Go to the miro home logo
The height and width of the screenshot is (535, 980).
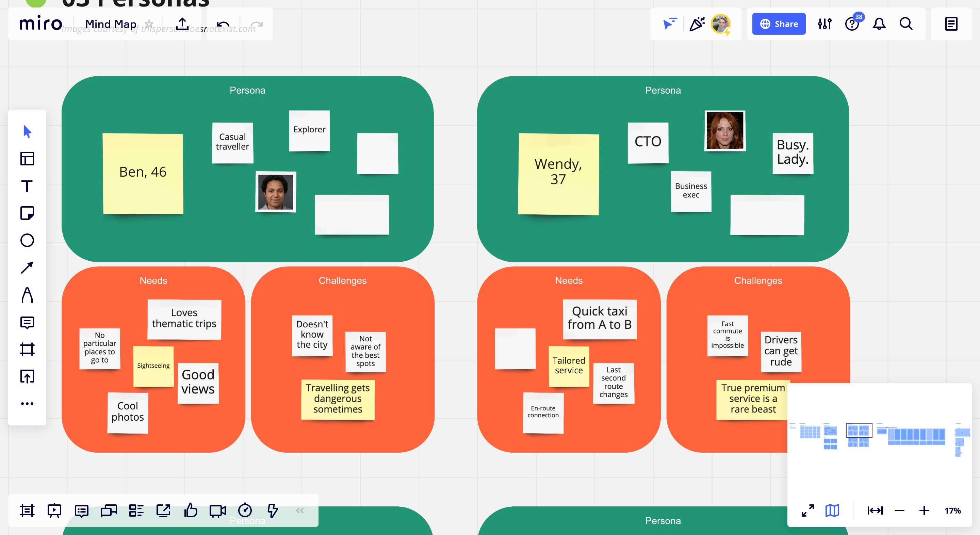point(41,23)
